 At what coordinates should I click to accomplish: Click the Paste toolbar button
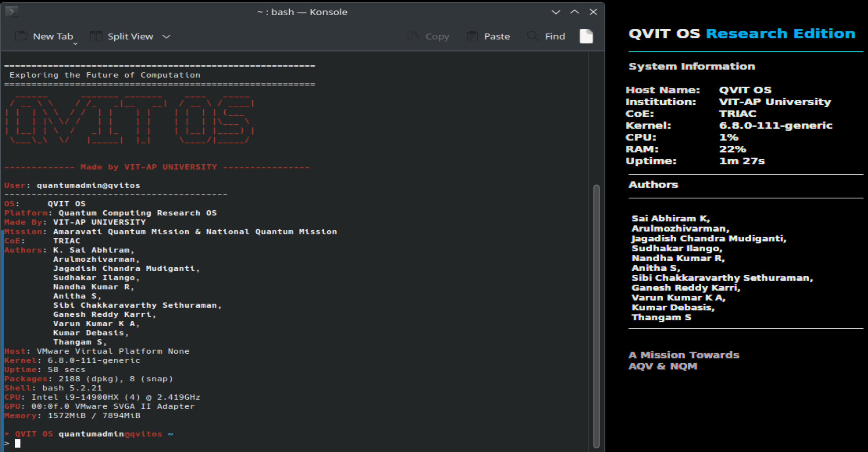(488, 36)
